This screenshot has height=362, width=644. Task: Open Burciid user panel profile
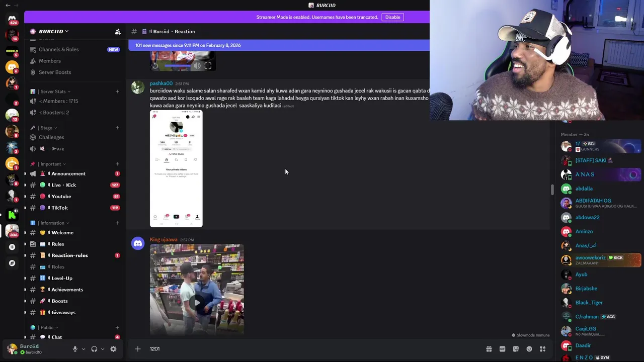pos(36,349)
